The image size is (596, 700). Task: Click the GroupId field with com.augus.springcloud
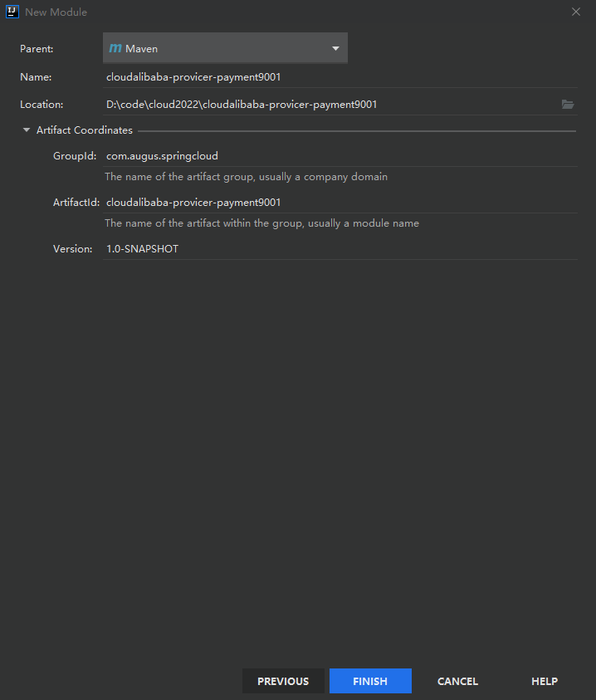[x=332, y=155]
